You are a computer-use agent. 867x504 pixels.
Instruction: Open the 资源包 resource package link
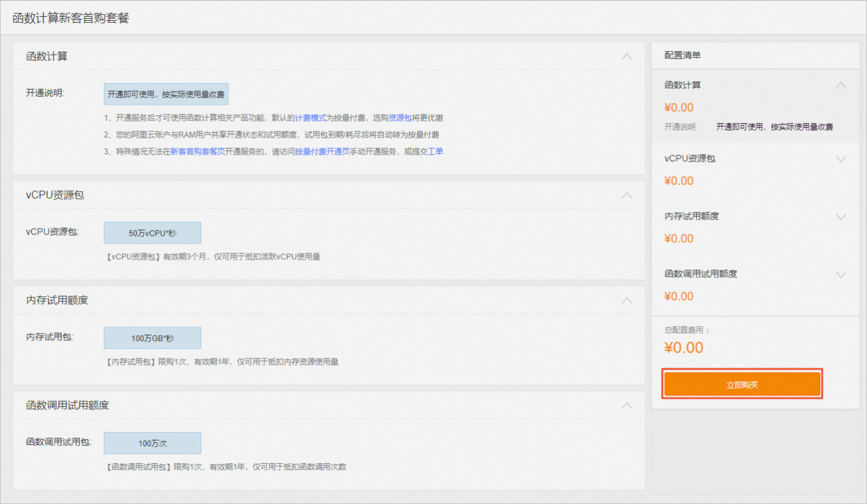click(x=400, y=118)
